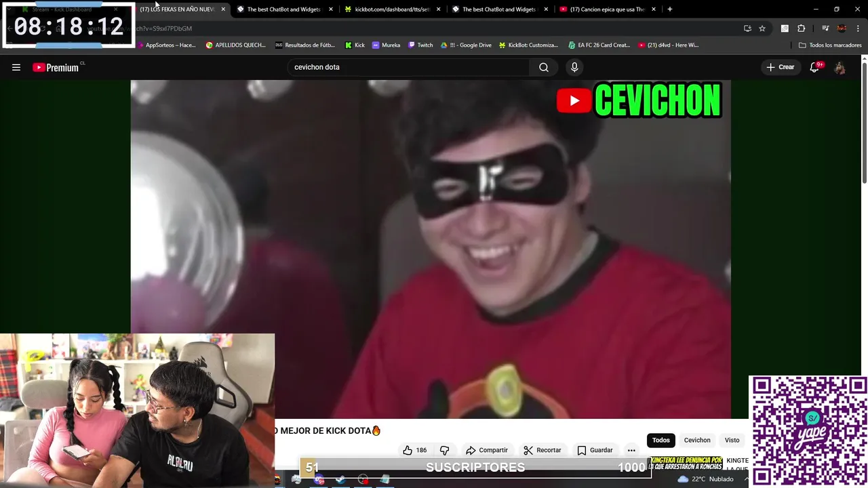Select the 'Cevichon' filter chip

[697, 440]
